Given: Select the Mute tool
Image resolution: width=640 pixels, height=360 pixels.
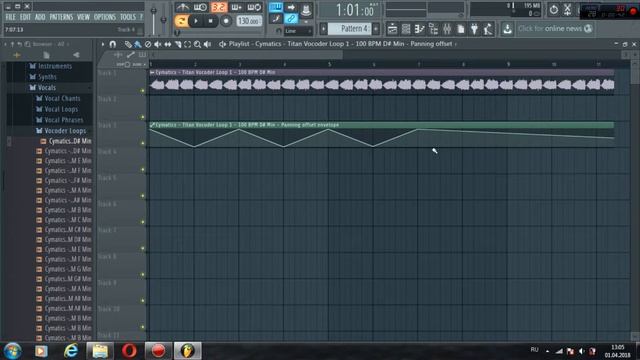Looking at the screenshot, I should 158,44.
